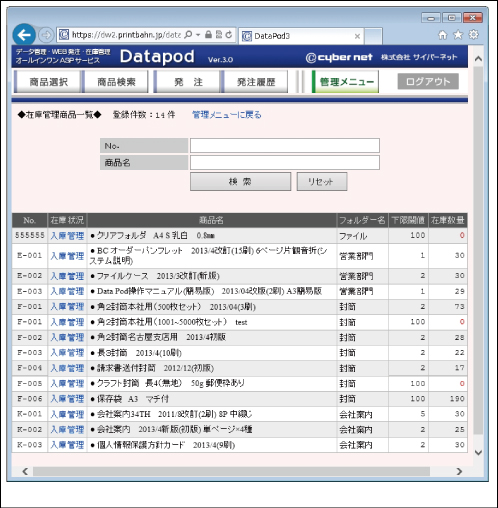Screen dimensions: 498x508
Task: Click the address bar search magnifier icon
Action: (x=188, y=35)
